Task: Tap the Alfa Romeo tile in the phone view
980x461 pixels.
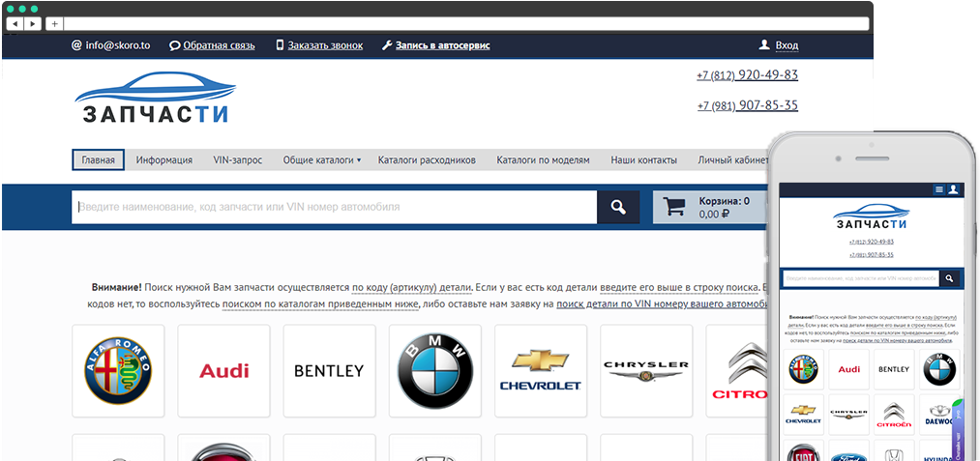Action: 804,369
